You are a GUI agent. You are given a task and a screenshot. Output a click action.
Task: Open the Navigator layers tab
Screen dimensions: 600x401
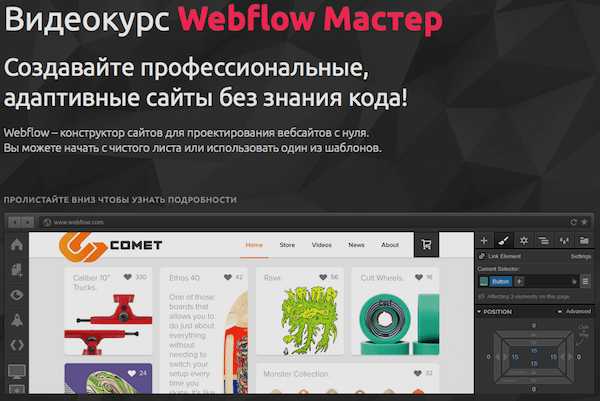tap(543, 241)
